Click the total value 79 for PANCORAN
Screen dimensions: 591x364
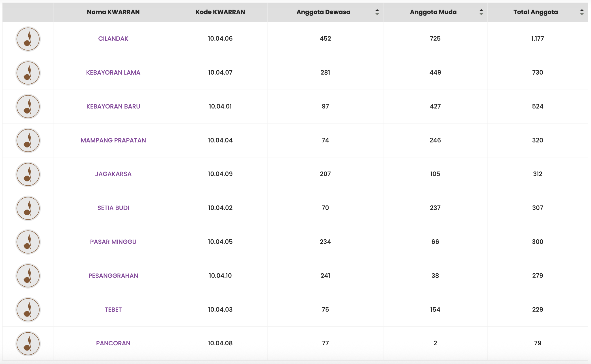tap(538, 343)
